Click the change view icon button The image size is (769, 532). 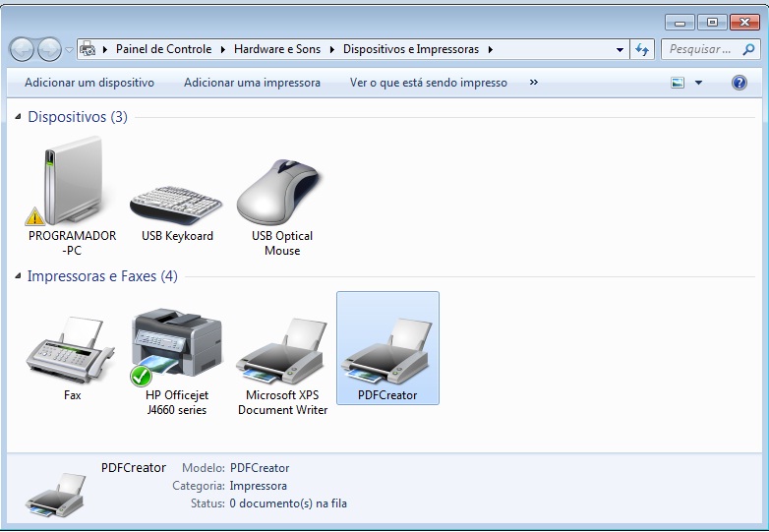678,83
